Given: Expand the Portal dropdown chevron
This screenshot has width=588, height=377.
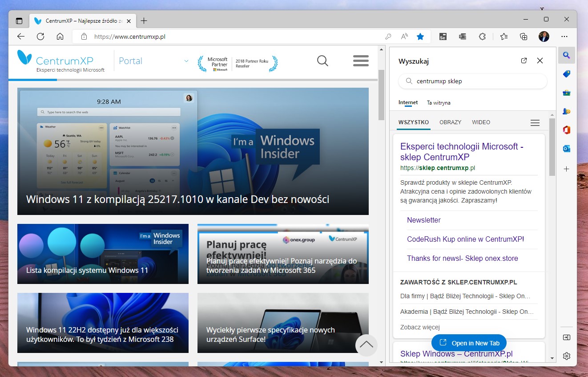Looking at the screenshot, I should pyautogui.click(x=186, y=61).
